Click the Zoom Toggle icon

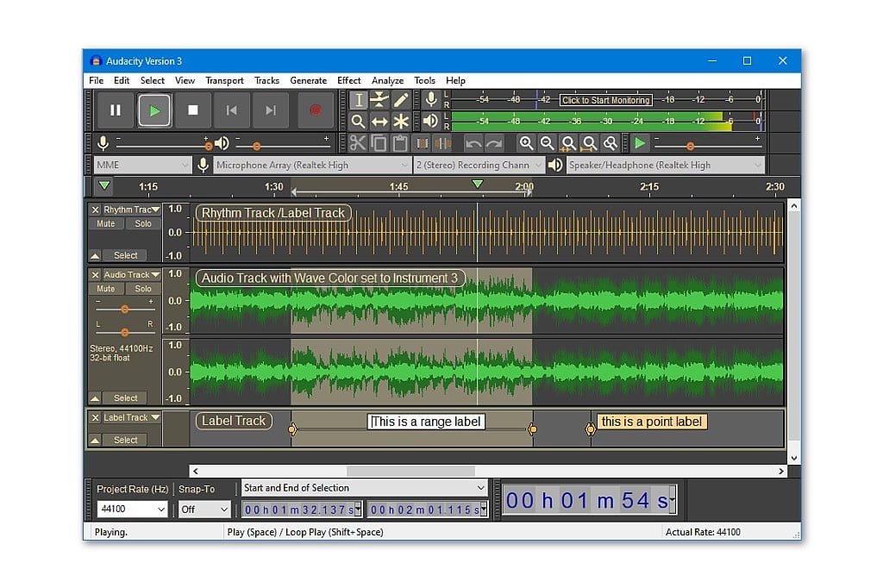pyautogui.click(x=610, y=143)
